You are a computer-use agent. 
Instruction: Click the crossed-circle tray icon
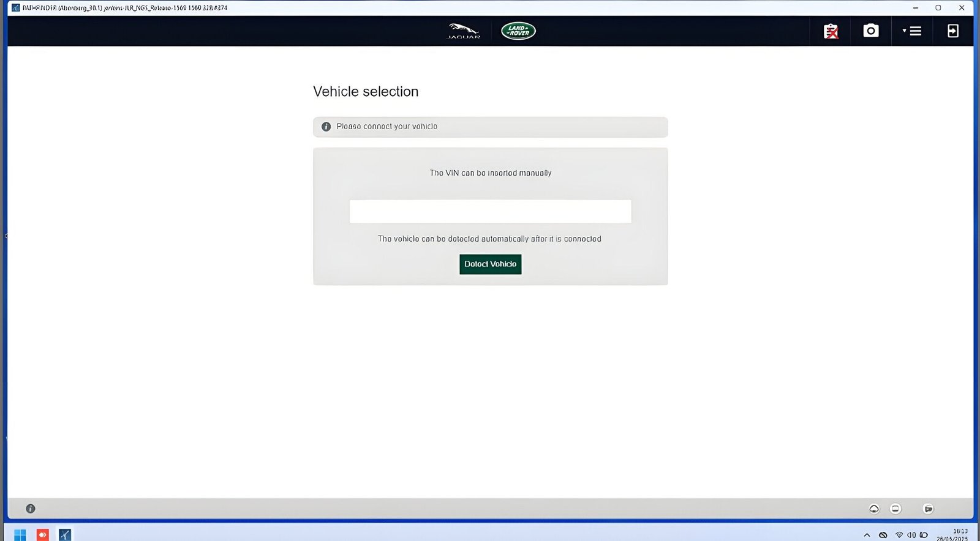(883, 535)
